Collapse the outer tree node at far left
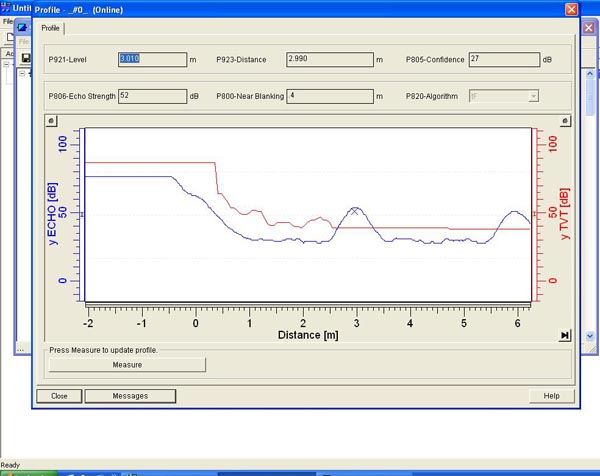600x476 pixels. 7,64
